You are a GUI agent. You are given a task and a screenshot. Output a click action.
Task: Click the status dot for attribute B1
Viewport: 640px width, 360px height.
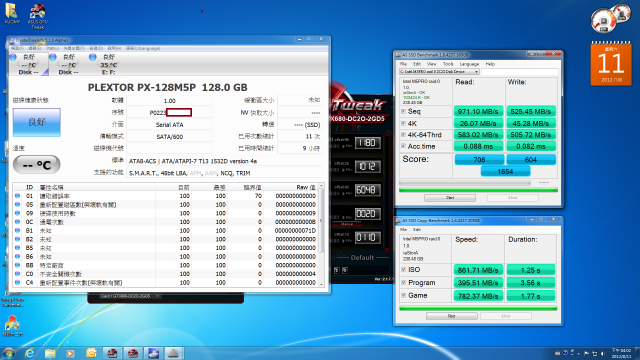(17, 231)
